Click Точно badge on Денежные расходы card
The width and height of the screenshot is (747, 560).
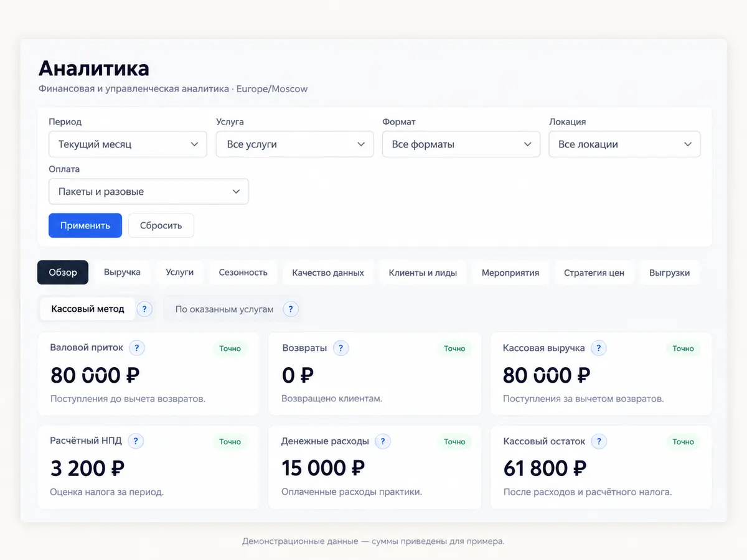(454, 442)
